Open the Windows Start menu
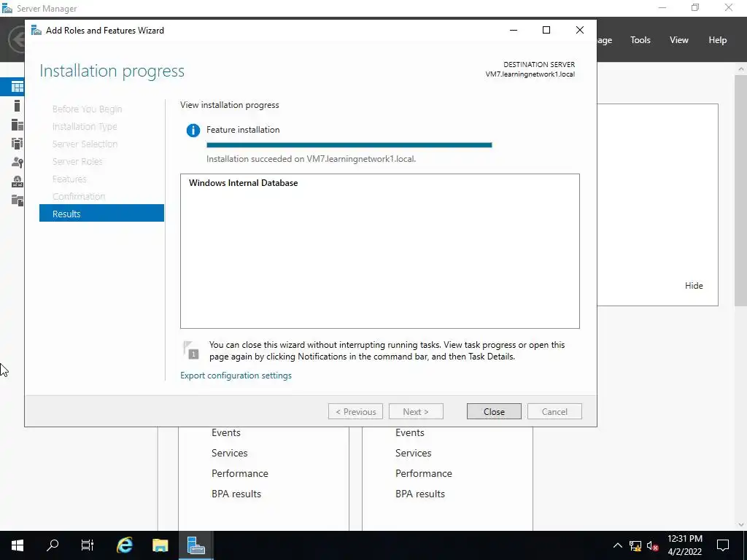Screen dimensions: 747x560 [18, 545]
